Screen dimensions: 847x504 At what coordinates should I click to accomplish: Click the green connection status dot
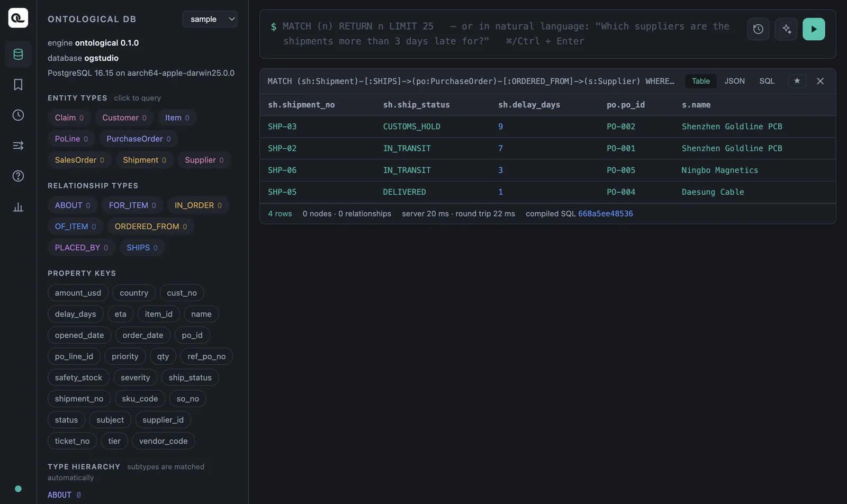tap(18, 489)
